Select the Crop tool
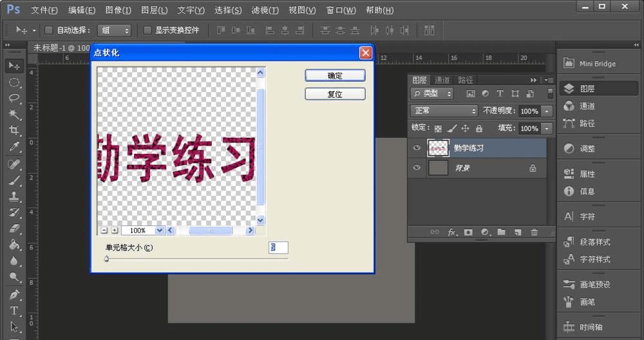 coord(14,131)
